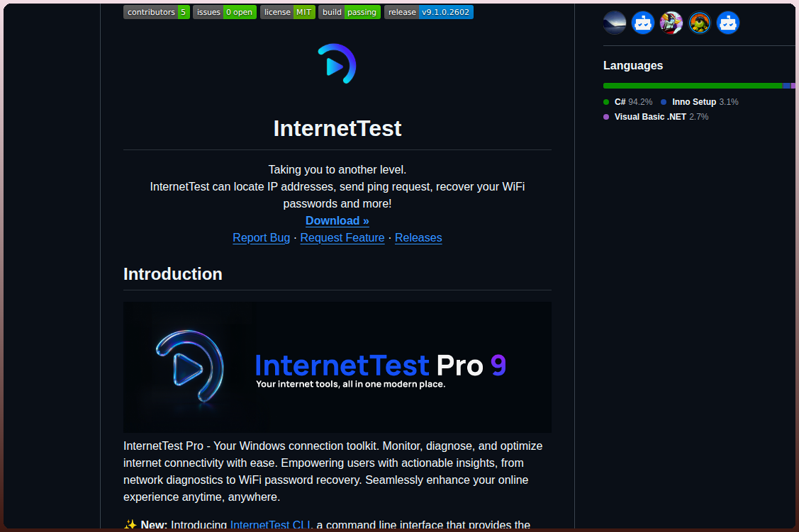Open the last blue bot contributor avatar
Viewport: 799px width, 532px height.
click(x=727, y=23)
